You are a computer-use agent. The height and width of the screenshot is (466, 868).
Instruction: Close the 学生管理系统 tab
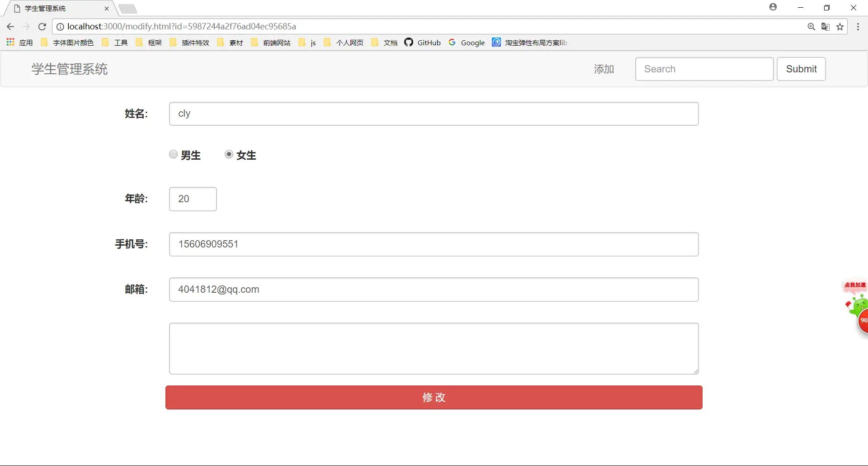(107, 9)
